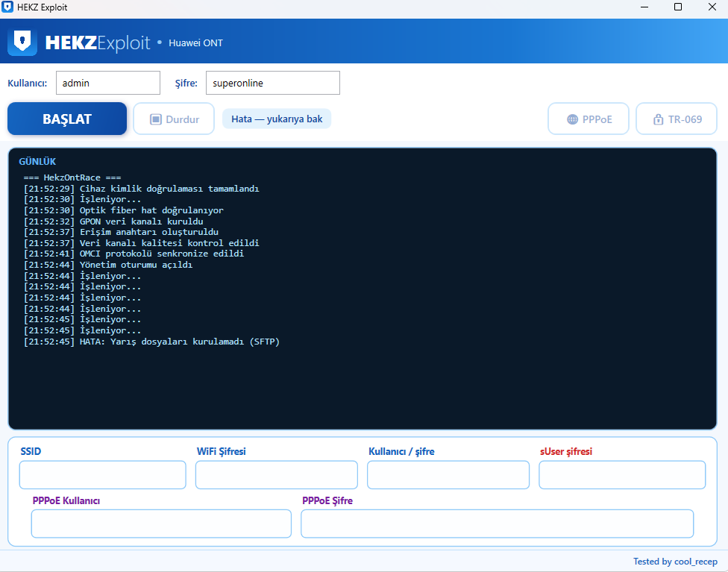The width and height of the screenshot is (728, 572).
Task: Click the lock icon on the TR-069 button
Action: 658,119
